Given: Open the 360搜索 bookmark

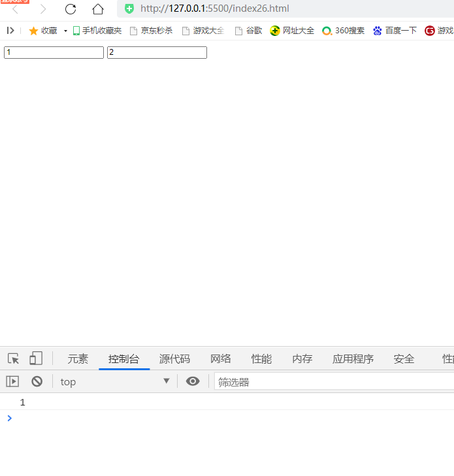Looking at the screenshot, I should pos(343,31).
